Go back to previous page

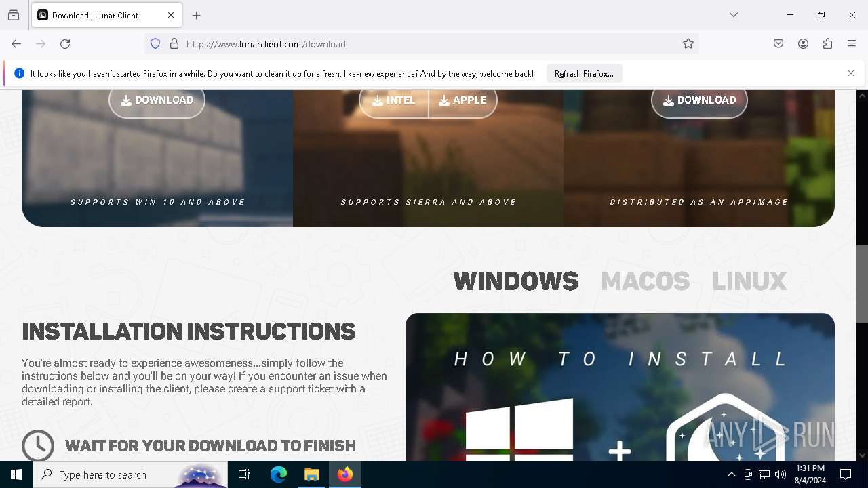pyautogui.click(x=16, y=44)
